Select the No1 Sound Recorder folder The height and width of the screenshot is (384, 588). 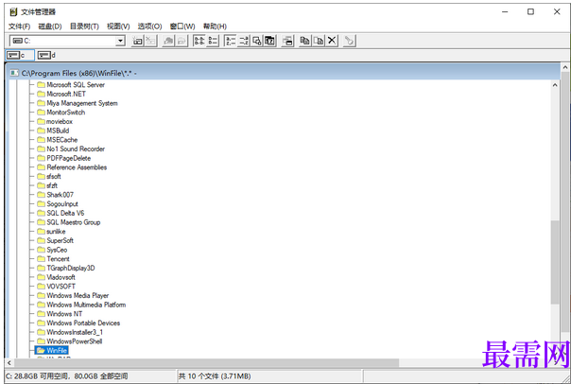(x=76, y=149)
